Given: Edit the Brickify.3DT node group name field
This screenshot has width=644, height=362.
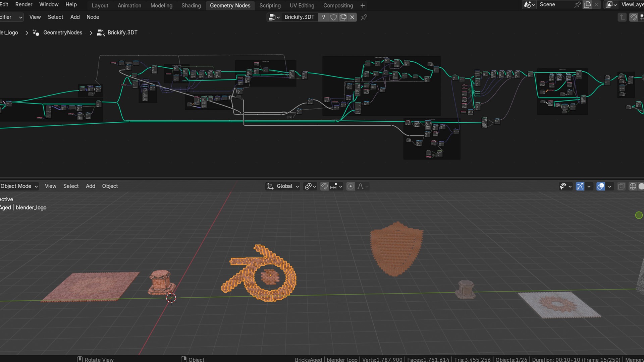Looking at the screenshot, I should click(x=300, y=17).
